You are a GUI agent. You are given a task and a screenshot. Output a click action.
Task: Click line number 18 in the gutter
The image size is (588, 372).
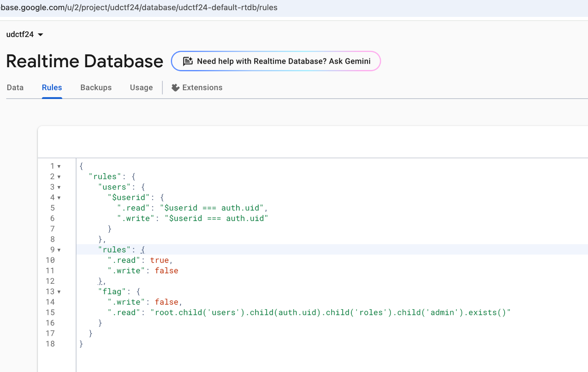point(50,344)
